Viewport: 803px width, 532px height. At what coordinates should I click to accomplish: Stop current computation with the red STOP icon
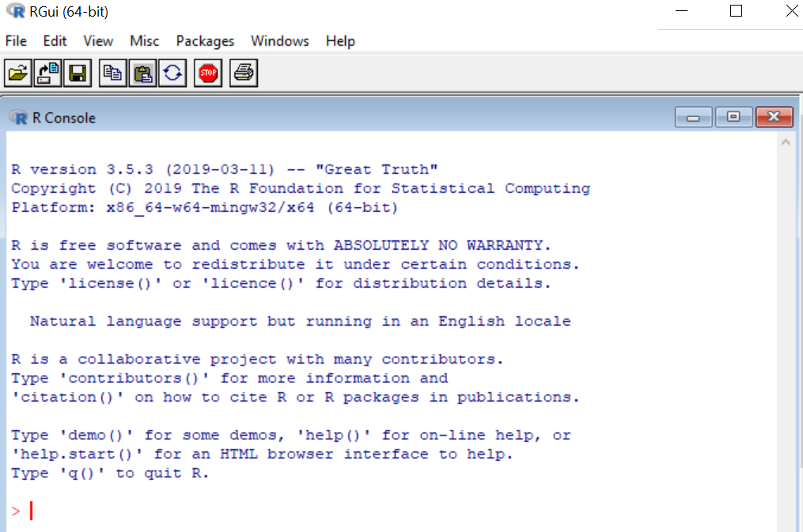click(x=208, y=74)
